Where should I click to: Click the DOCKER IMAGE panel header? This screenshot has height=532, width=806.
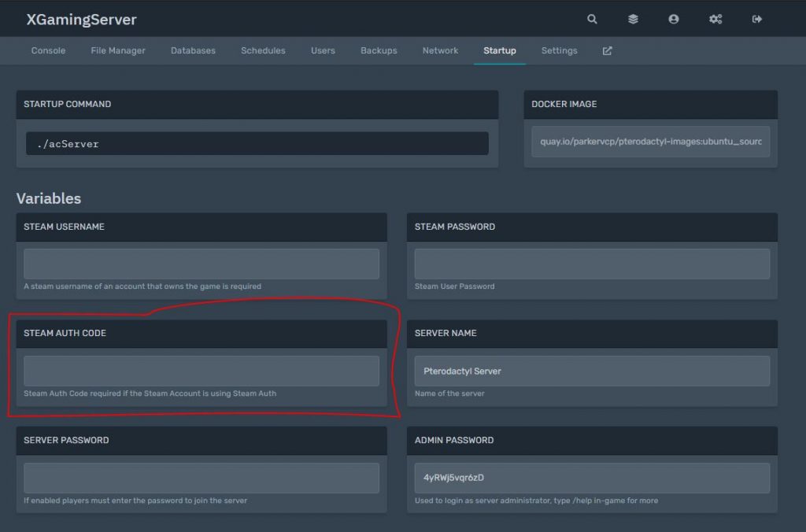651,105
